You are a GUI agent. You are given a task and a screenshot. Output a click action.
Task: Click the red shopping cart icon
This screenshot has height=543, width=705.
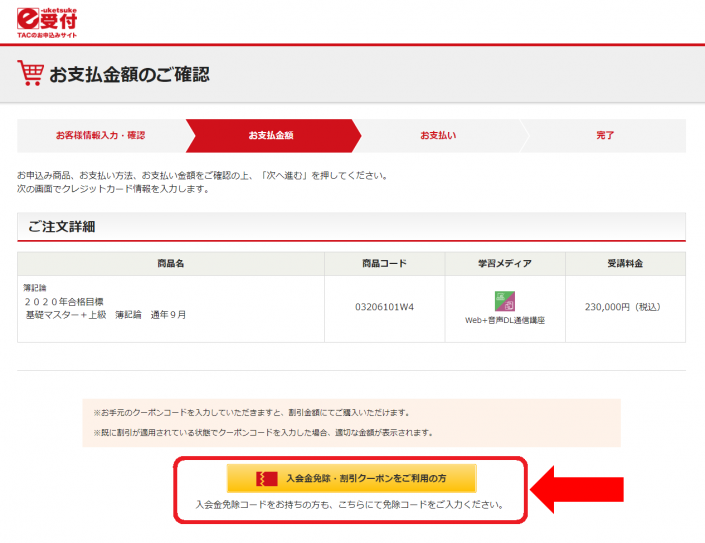[30, 74]
